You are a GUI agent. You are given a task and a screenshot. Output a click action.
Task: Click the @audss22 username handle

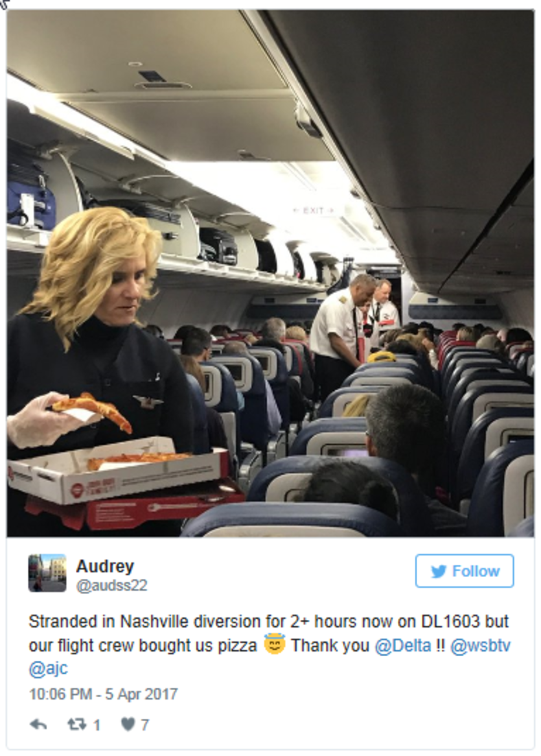[x=112, y=585]
